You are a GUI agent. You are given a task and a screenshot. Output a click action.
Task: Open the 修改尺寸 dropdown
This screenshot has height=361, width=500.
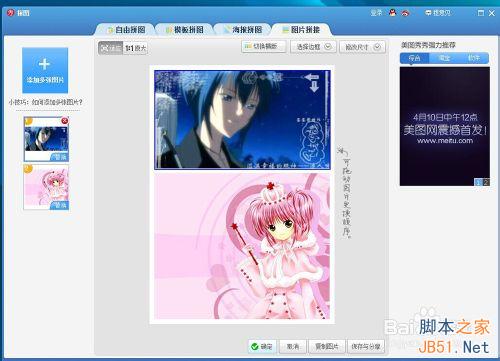362,47
